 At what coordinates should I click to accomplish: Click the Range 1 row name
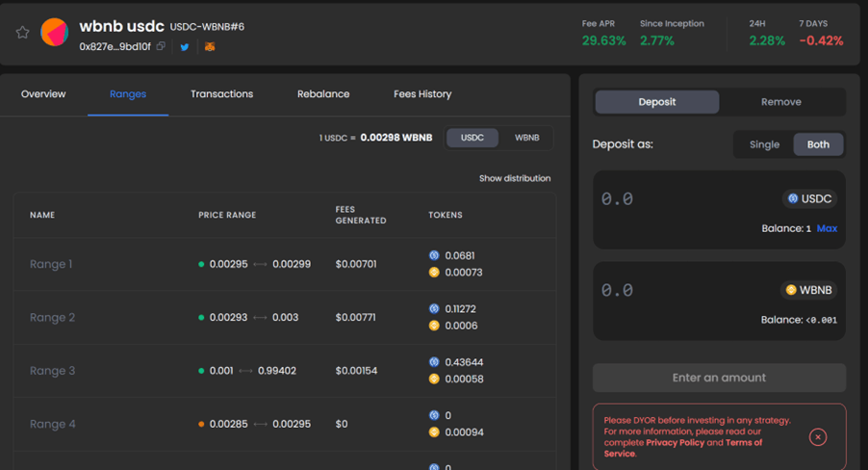51,264
